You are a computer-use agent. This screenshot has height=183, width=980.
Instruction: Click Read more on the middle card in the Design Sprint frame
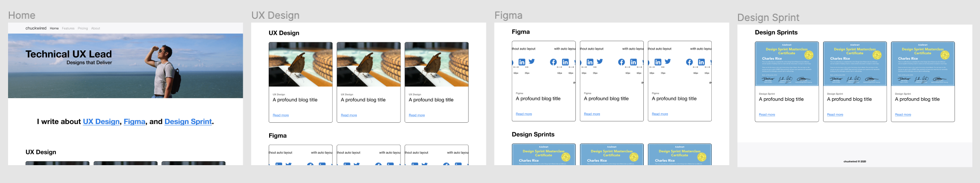tap(835, 115)
